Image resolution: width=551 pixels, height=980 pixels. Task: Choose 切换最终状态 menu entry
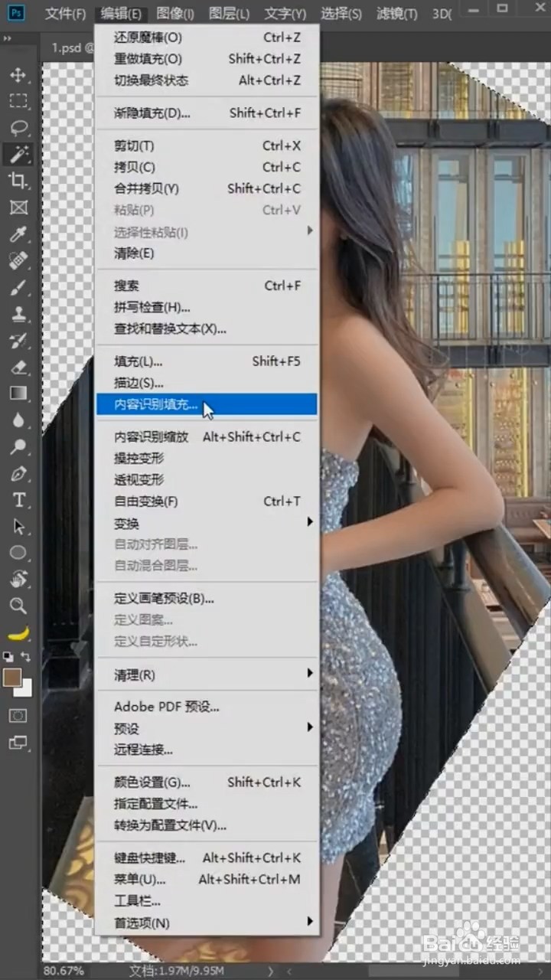tap(207, 80)
